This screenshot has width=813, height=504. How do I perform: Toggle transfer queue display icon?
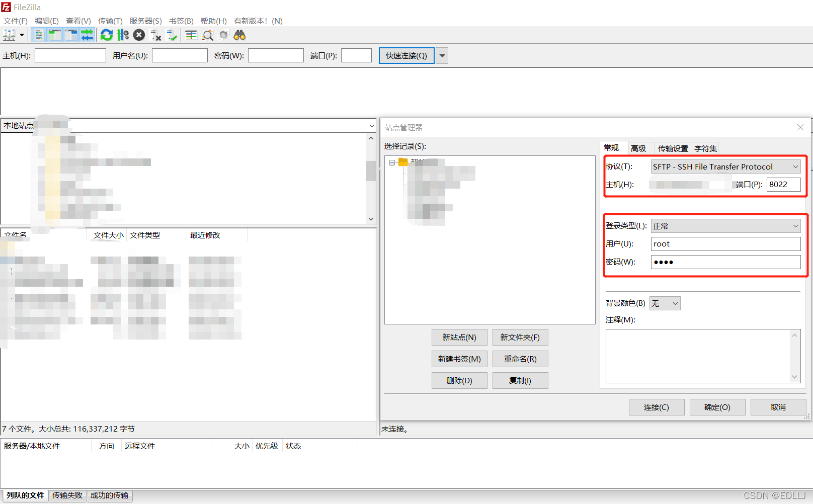click(x=87, y=35)
